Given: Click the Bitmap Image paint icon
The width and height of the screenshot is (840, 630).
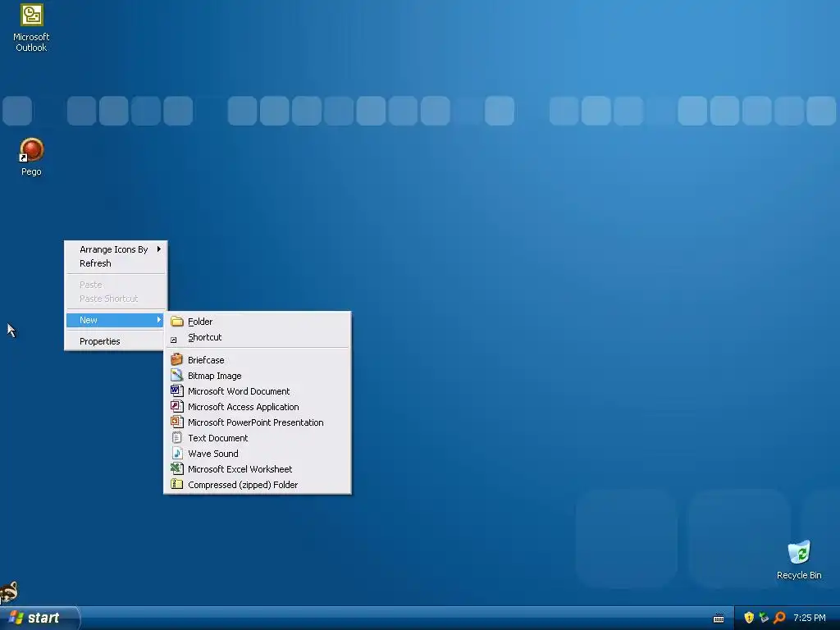Looking at the screenshot, I should [x=177, y=375].
